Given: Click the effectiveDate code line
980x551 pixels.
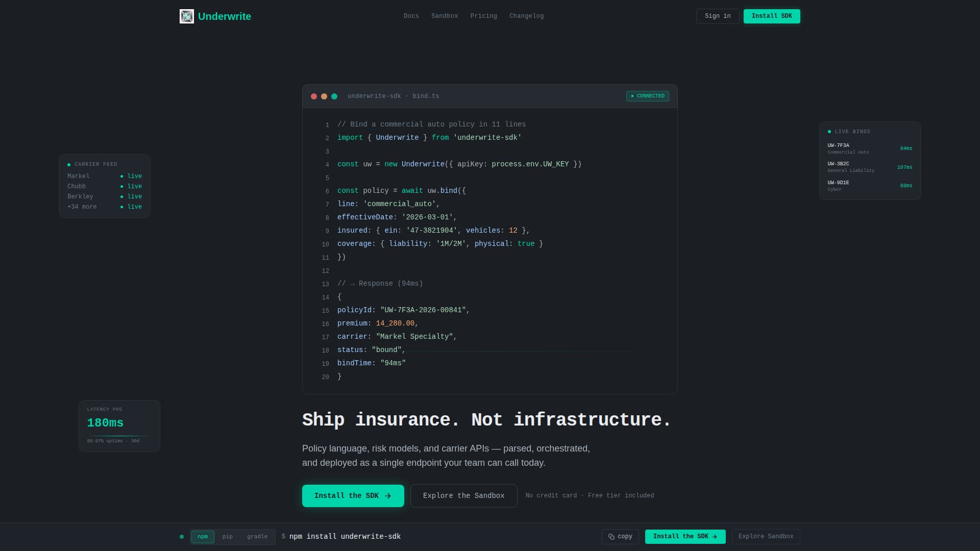Looking at the screenshot, I should [397, 217].
